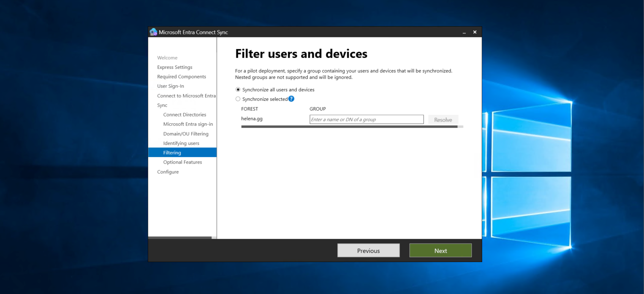644x294 pixels.
Task: Minimize the Entra Connect Sync window
Action: [464, 32]
